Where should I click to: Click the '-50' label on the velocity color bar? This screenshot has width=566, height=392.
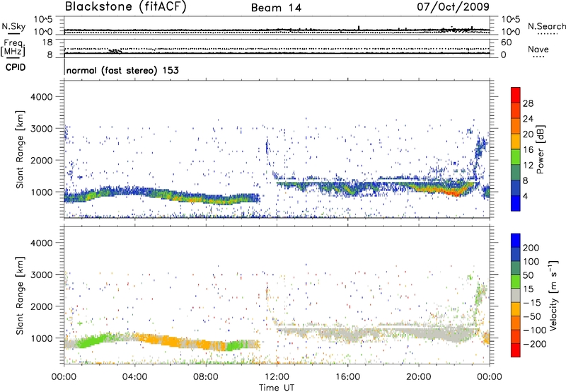532,316
